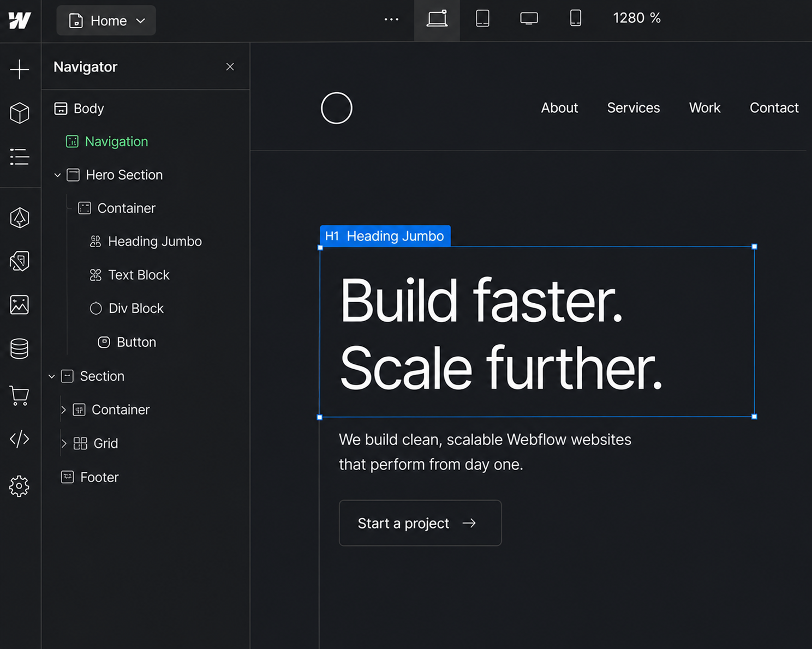
Task: Click the Start a project button
Action: (420, 523)
